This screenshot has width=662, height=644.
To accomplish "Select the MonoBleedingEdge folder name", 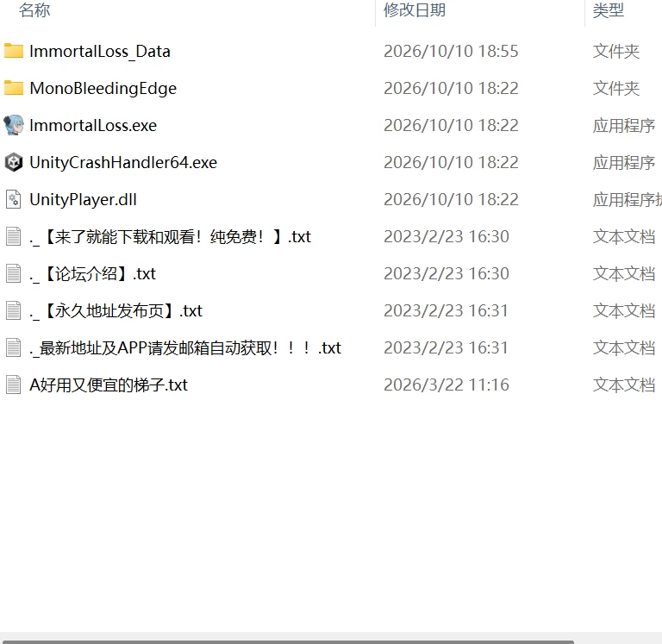I will point(103,88).
